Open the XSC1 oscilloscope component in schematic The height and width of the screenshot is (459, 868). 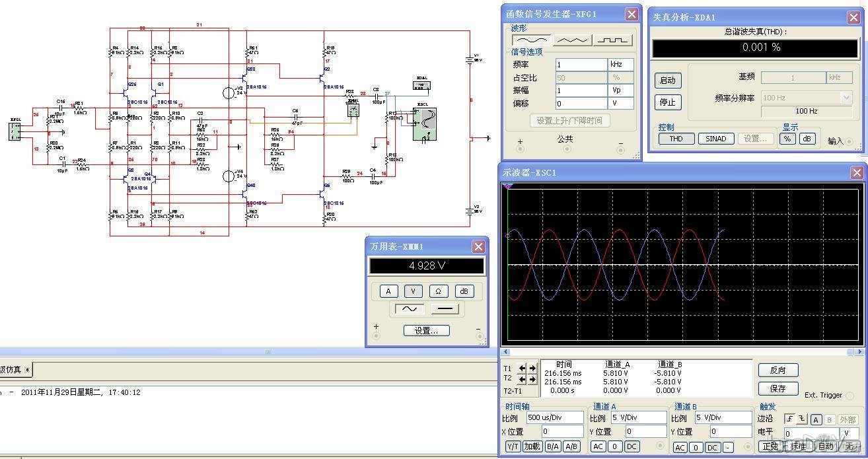tap(425, 125)
